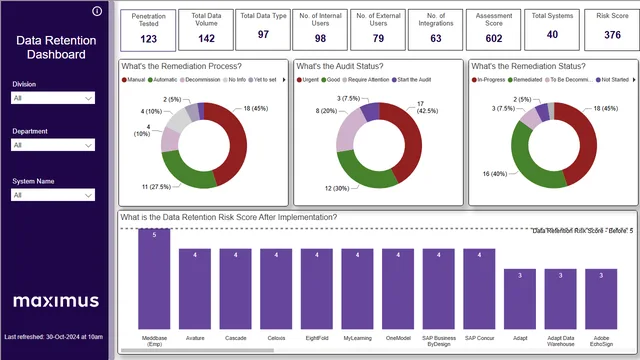Expand Remediation Process legend arrow
This screenshot has width=640, height=360.
coord(284,80)
